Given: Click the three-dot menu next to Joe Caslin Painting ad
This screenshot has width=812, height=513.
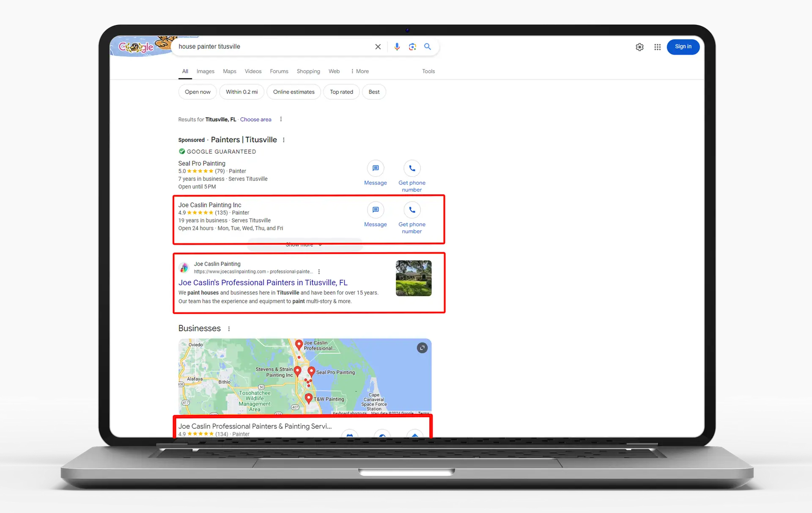Looking at the screenshot, I should click(x=318, y=272).
